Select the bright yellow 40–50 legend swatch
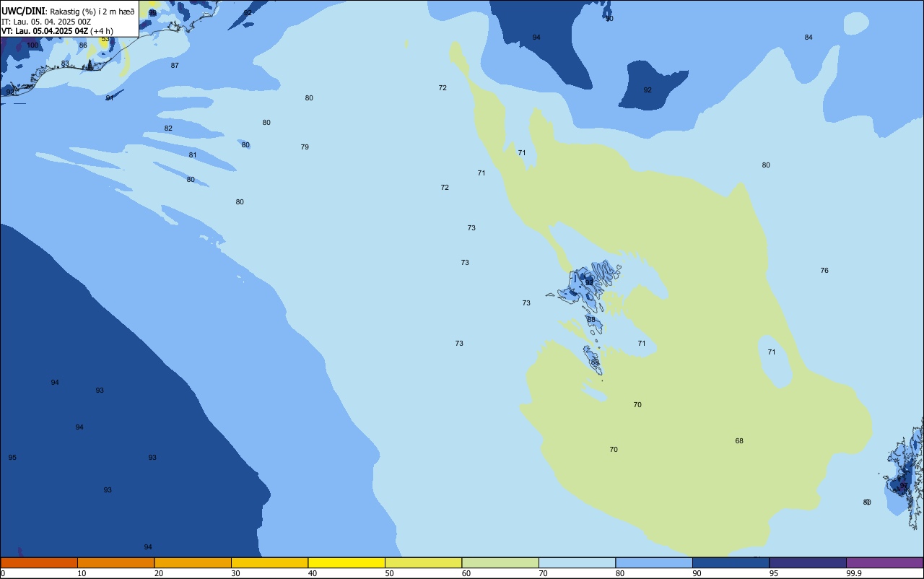924x579 pixels. click(x=346, y=562)
